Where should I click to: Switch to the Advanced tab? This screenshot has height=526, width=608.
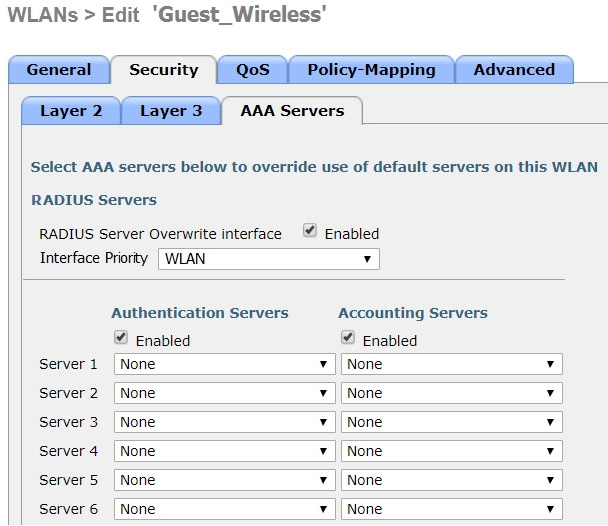(x=514, y=70)
